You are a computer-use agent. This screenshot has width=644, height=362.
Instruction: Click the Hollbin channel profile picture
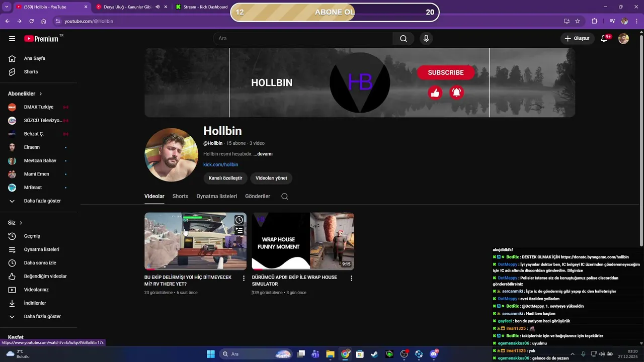[x=171, y=155]
